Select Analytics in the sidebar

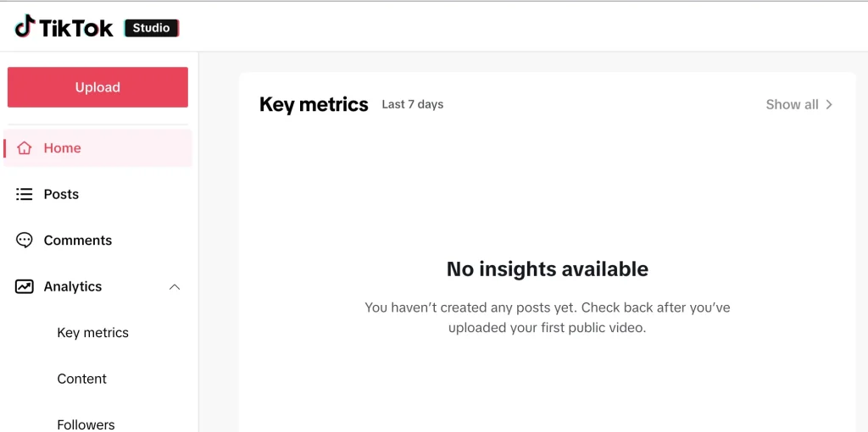[x=97, y=286]
